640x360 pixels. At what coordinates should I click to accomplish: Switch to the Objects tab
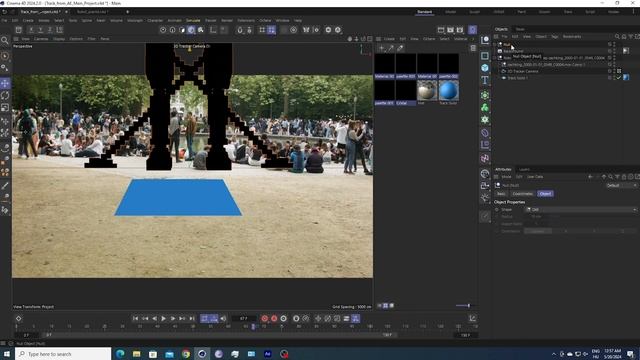501,29
